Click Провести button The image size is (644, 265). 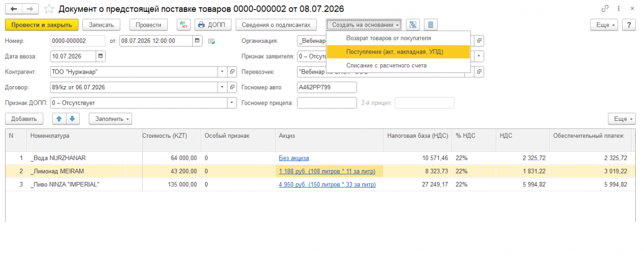[148, 25]
